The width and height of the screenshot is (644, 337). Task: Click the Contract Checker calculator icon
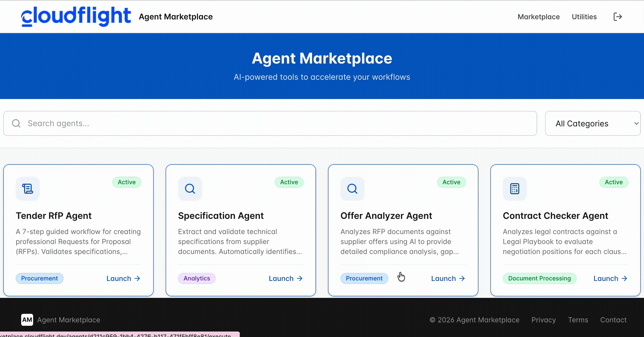(x=515, y=189)
